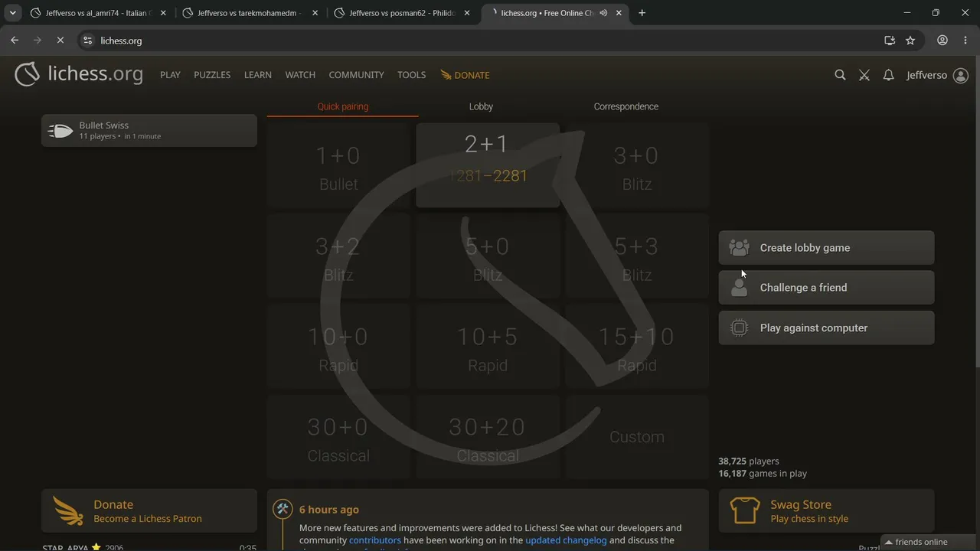Close the lichess.org tab
The image size is (980, 551).
pos(619,13)
